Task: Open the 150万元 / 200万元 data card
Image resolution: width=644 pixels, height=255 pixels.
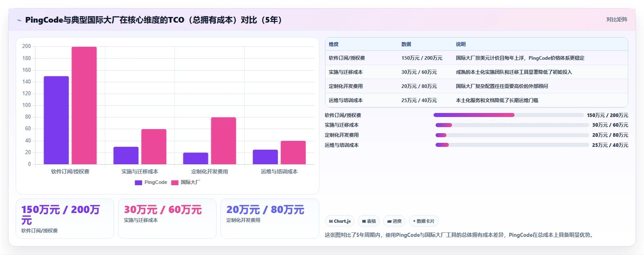Action: [65, 219]
